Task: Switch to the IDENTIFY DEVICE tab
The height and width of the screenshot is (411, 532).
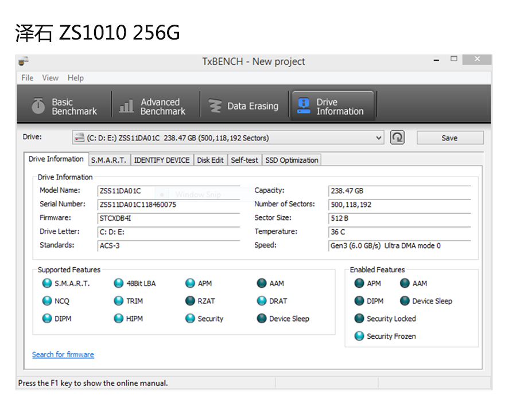Action: [x=161, y=161]
